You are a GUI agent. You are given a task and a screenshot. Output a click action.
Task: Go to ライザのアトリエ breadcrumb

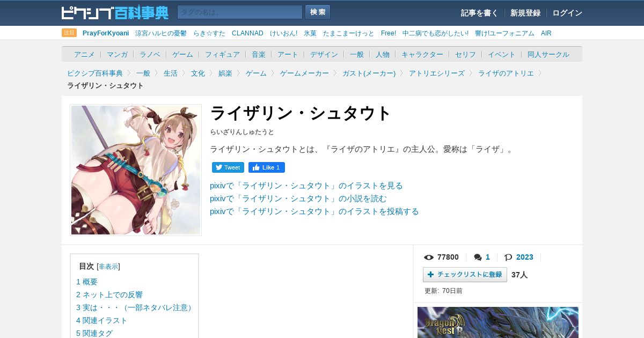click(x=506, y=73)
